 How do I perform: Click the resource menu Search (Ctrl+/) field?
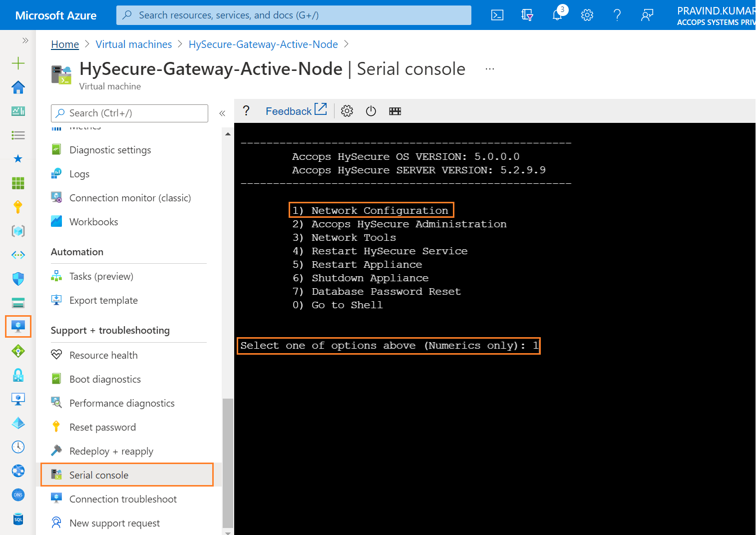pos(129,113)
